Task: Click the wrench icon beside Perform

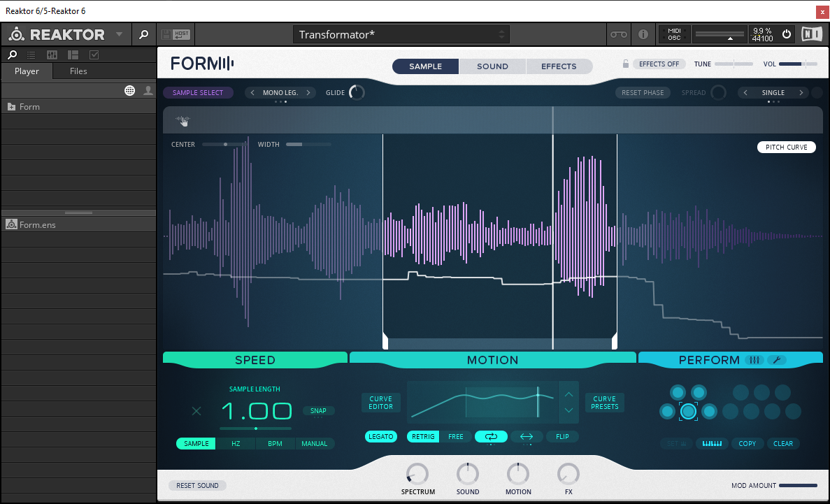Action: tap(777, 360)
